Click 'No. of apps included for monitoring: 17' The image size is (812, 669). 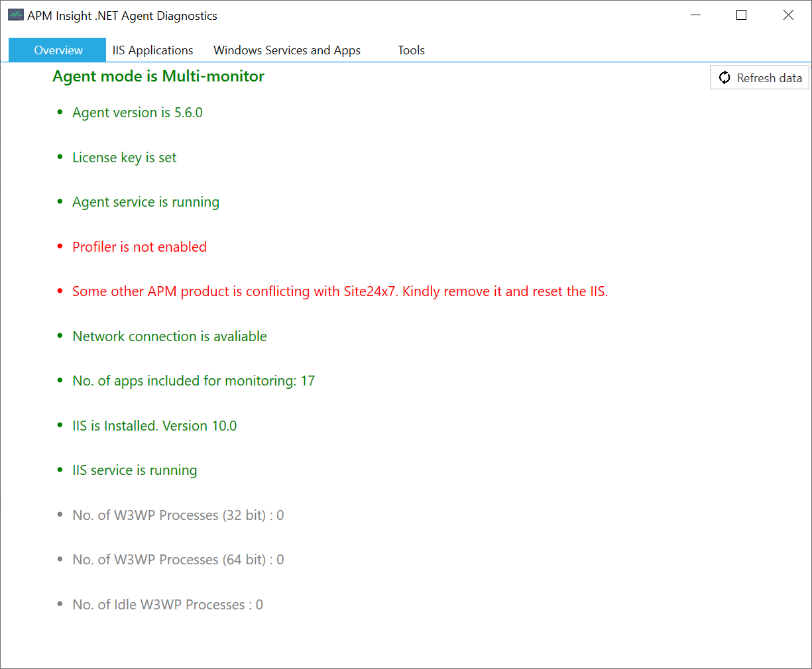(194, 381)
